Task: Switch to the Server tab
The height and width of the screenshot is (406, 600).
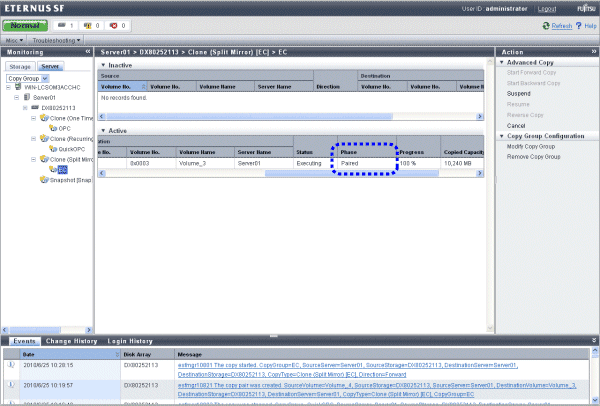Action: click(x=50, y=66)
